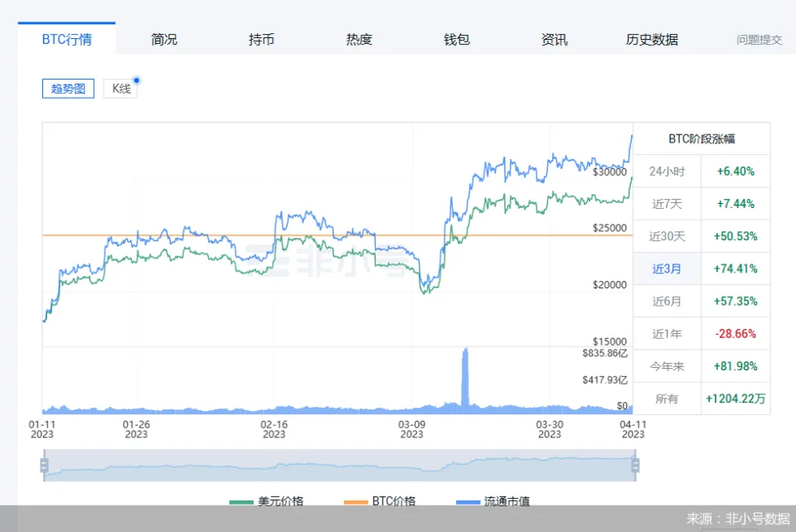This screenshot has height=532, width=796.
Task: Choose the 近30天 time range
Action: tap(667, 236)
